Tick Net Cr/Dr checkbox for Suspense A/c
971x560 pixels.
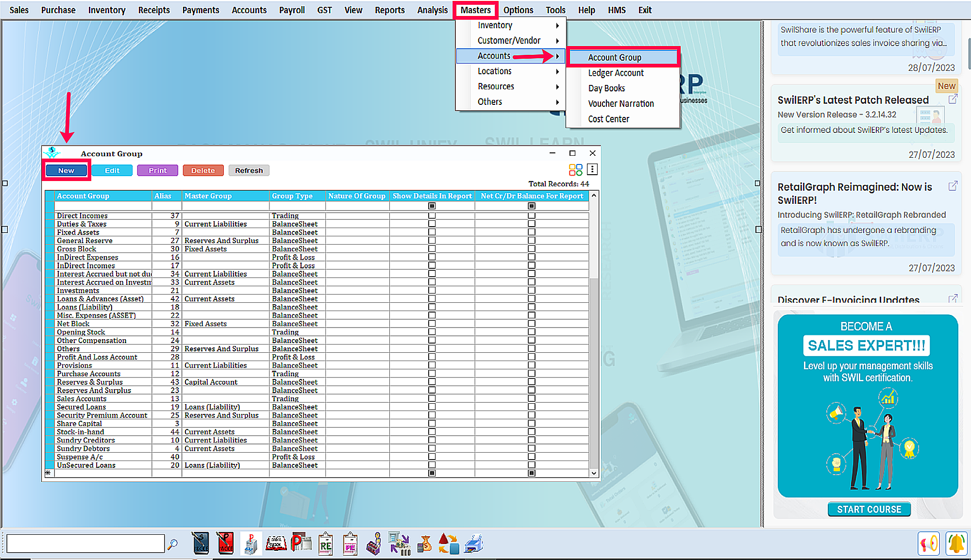(x=532, y=457)
